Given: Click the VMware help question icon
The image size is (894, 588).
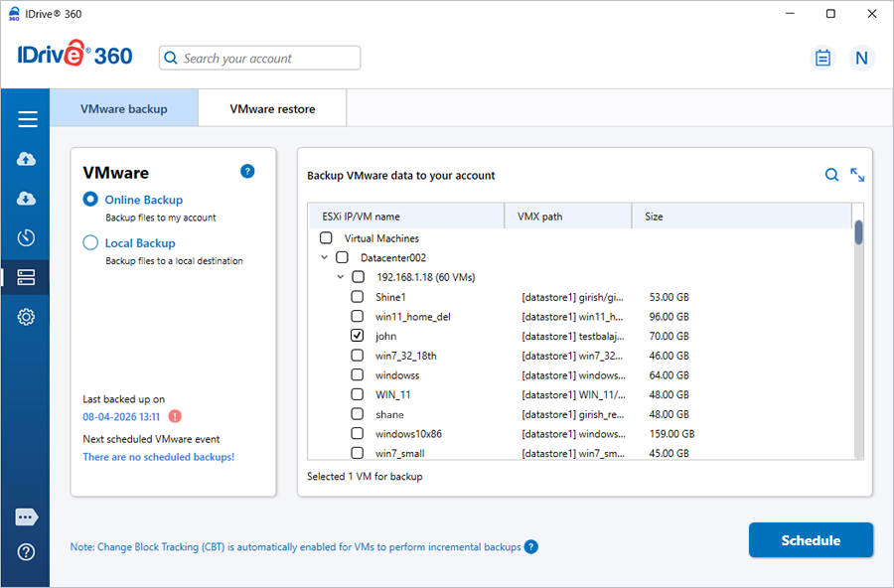Looking at the screenshot, I should coord(247,171).
